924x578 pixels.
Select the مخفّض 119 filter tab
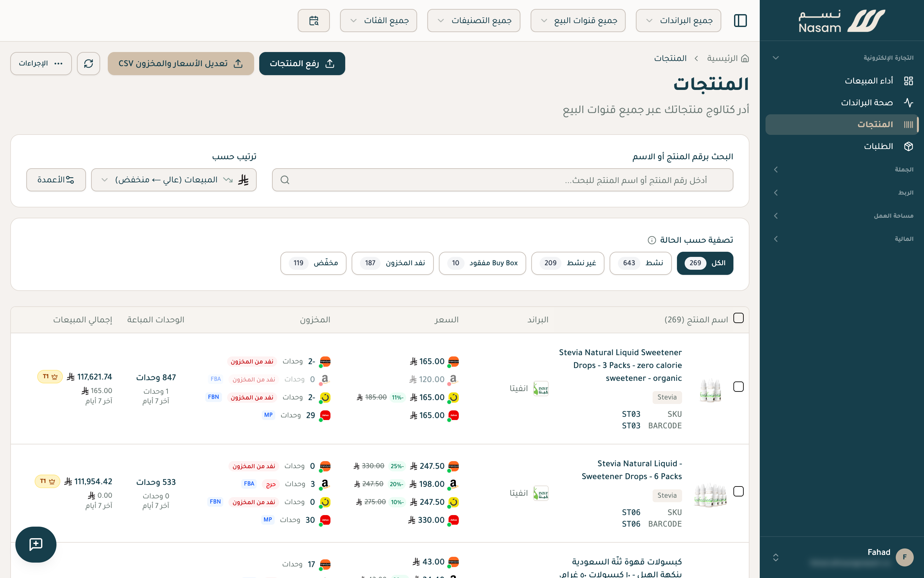pyautogui.click(x=313, y=263)
